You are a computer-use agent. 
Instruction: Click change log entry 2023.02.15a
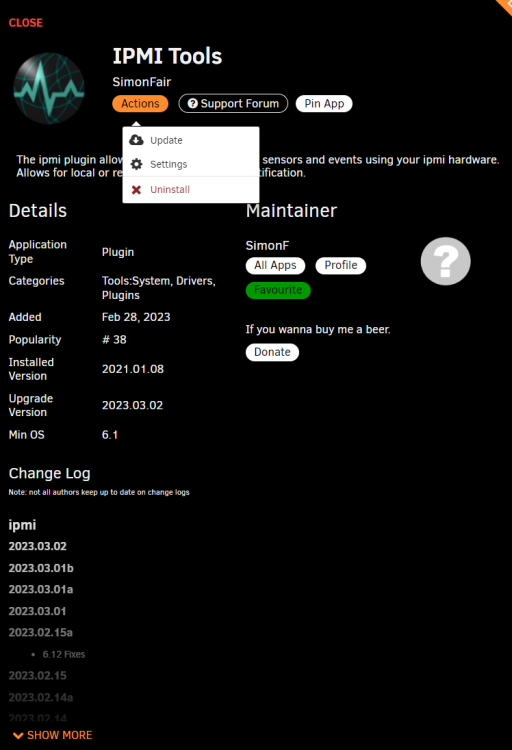pos(41,632)
